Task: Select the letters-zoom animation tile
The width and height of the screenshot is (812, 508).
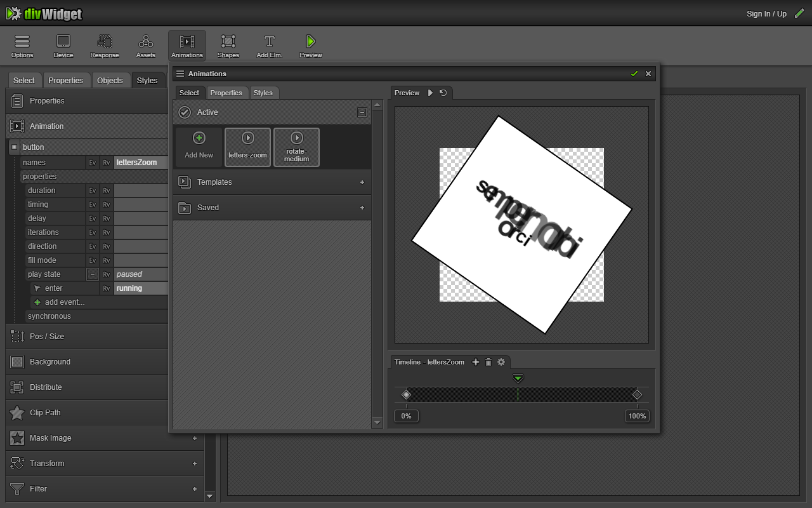Action: [x=248, y=147]
